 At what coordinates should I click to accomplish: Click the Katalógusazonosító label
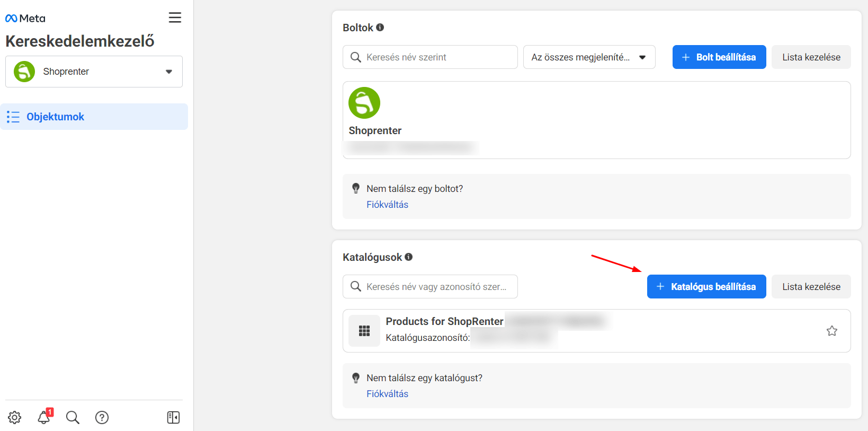[427, 338]
